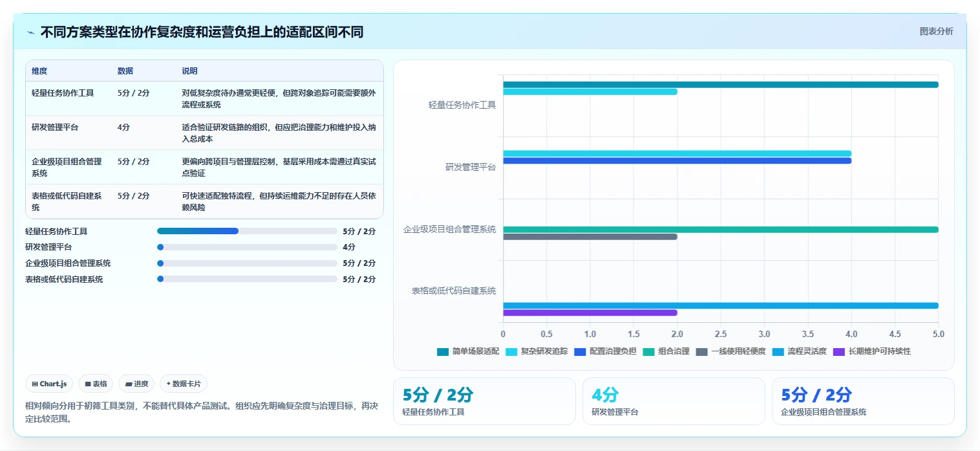Click chart axis label 研发管理平台
The height and width of the screenshot is (451, 980).
click(x=471, y=167)
